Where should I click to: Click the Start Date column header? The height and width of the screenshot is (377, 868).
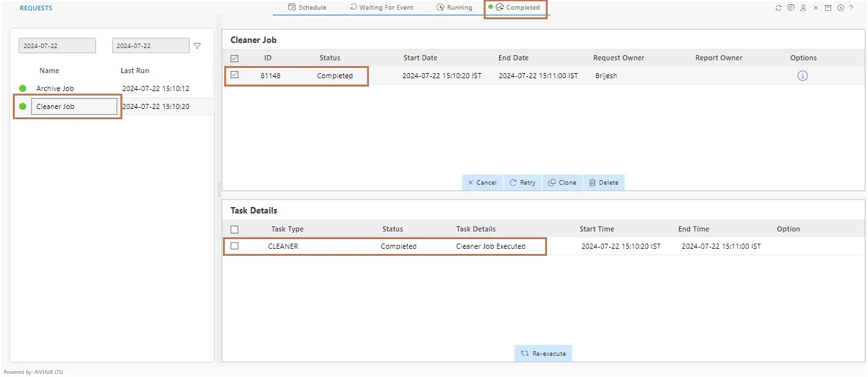coord(420,58)
